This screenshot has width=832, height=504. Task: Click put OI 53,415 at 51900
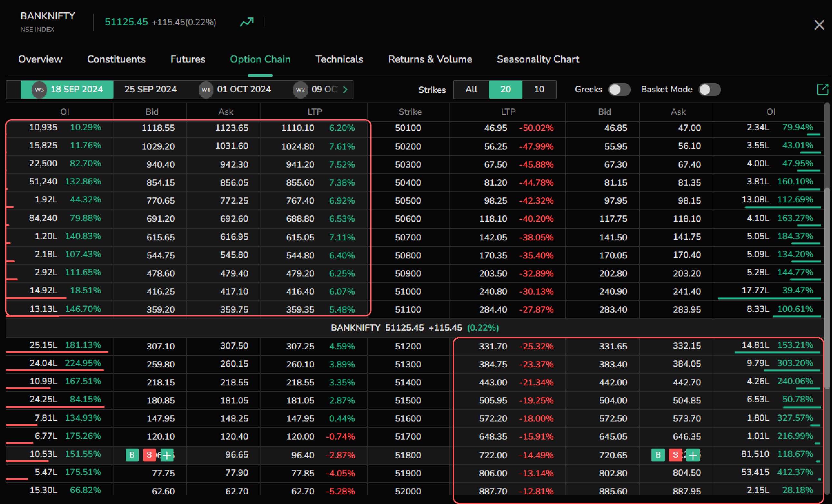(755, 472)
